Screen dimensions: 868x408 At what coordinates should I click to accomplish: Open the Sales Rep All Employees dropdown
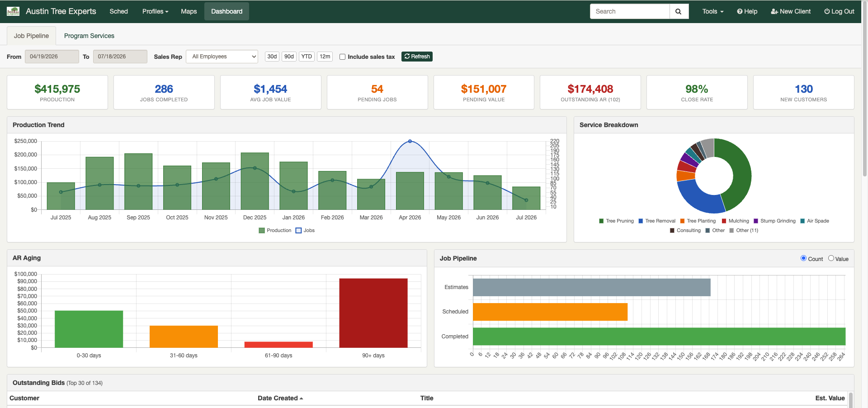pyautogui.click(x=222, y=57)
